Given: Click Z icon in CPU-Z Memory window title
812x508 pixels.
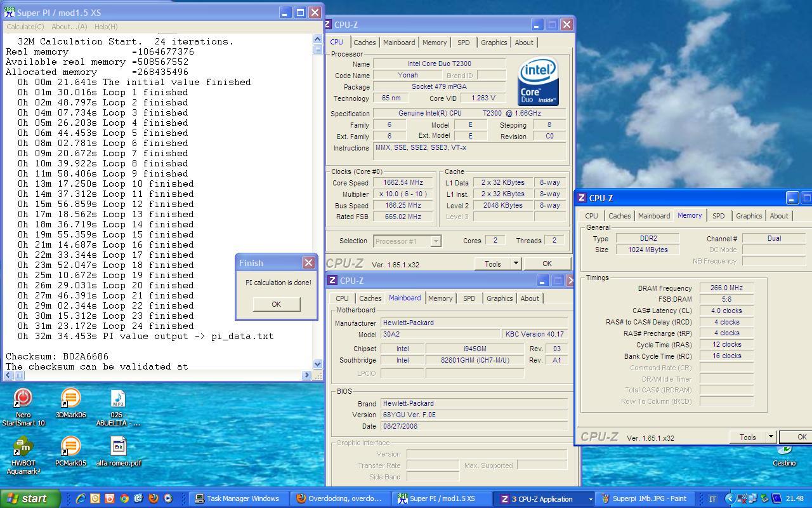Looking at the screenshot, I should 582,198.
